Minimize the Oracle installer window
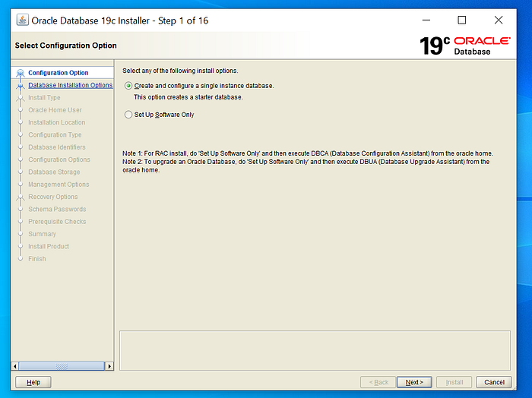Screen dimensions: 532x398 pyautogui.click(x=426, y=21)
